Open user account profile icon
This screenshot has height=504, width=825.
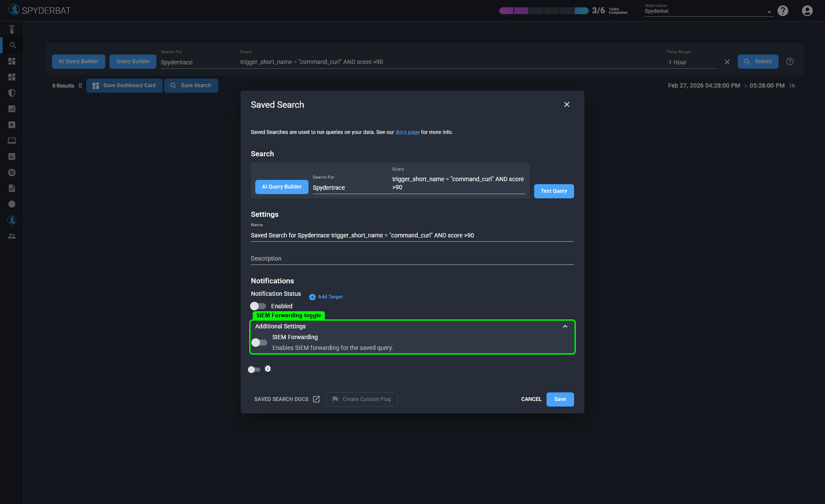pos(807,11)
